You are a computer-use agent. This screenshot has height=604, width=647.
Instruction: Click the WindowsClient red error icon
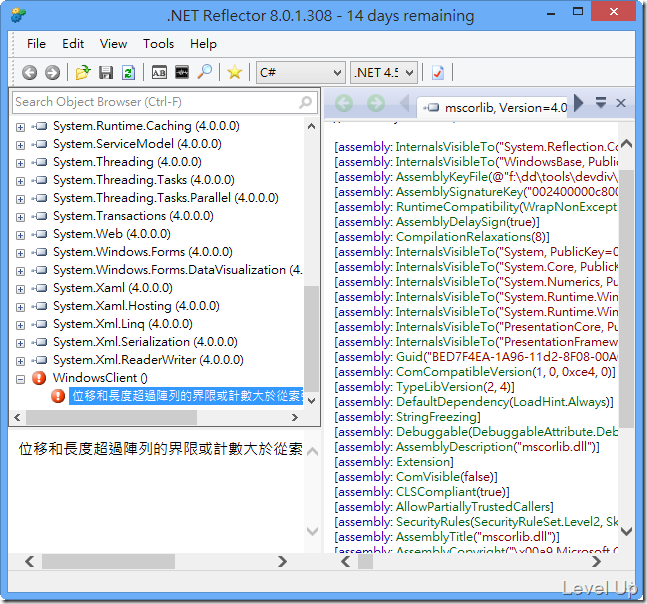tap(39, 378)
